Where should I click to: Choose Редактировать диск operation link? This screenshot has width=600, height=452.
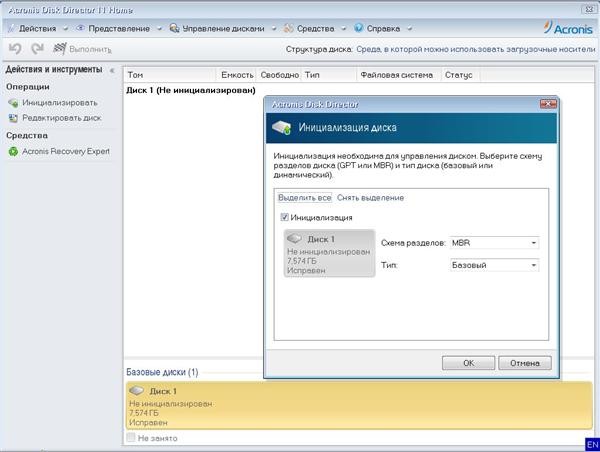click(62, 118)
